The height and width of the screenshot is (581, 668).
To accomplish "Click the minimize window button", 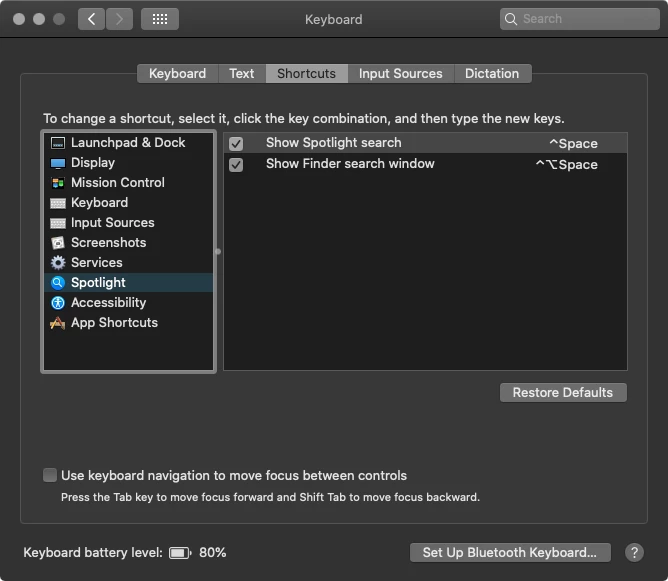I will click(39, 19).
